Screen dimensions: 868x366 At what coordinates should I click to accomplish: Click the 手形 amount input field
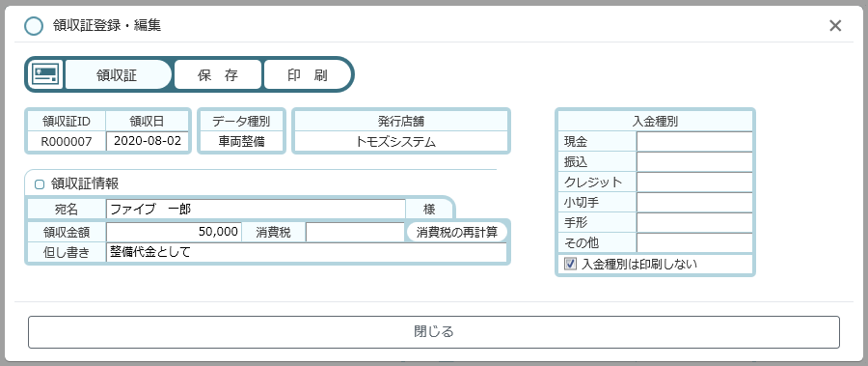click(x=694, y=222)
